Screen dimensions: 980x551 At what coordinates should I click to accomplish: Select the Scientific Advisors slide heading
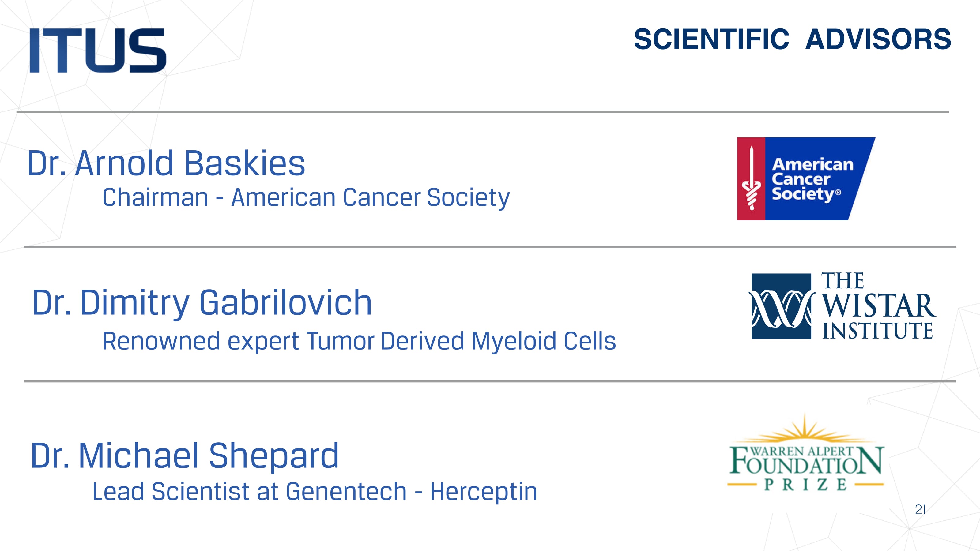[792, 39]
